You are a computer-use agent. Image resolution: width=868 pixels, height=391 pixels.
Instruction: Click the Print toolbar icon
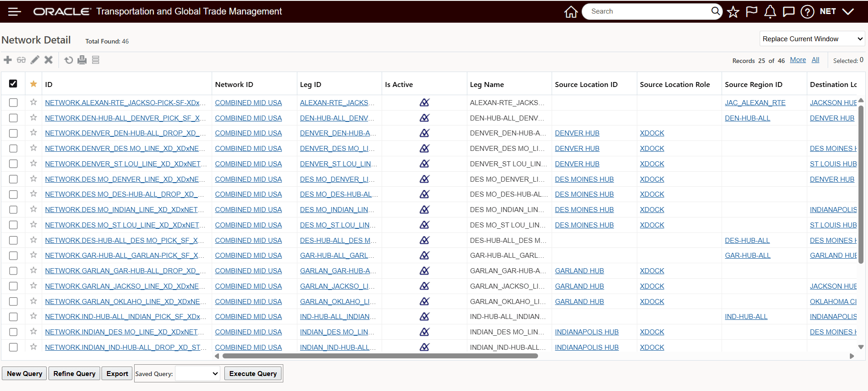pyautogui.click(x=82, y=60)
